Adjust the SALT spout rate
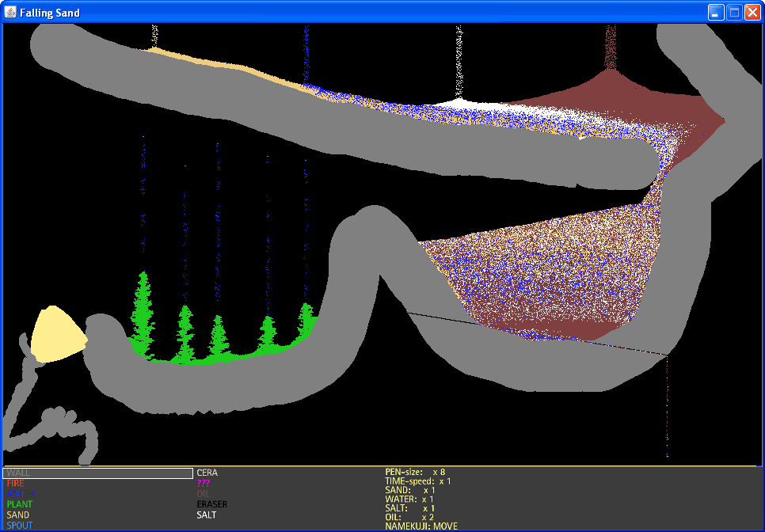The height and width of the screenshot is (532, 765). pyautogui.click(x=410, y=508)
